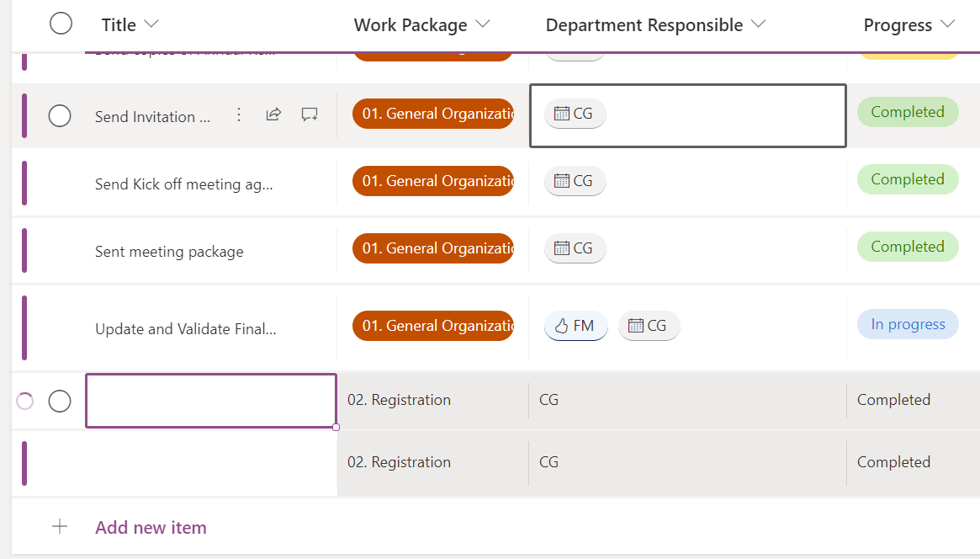Viewport: 980px width, 559px height.
Task: Open comment icon on Send Invitation row
Action: pyautogui.click(x=310, y=114)
